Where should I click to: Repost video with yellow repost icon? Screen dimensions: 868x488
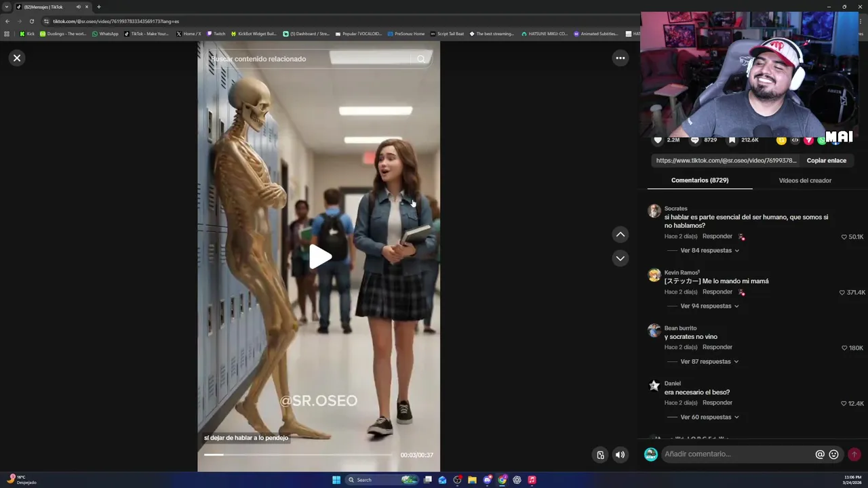[x=781, y=140]
